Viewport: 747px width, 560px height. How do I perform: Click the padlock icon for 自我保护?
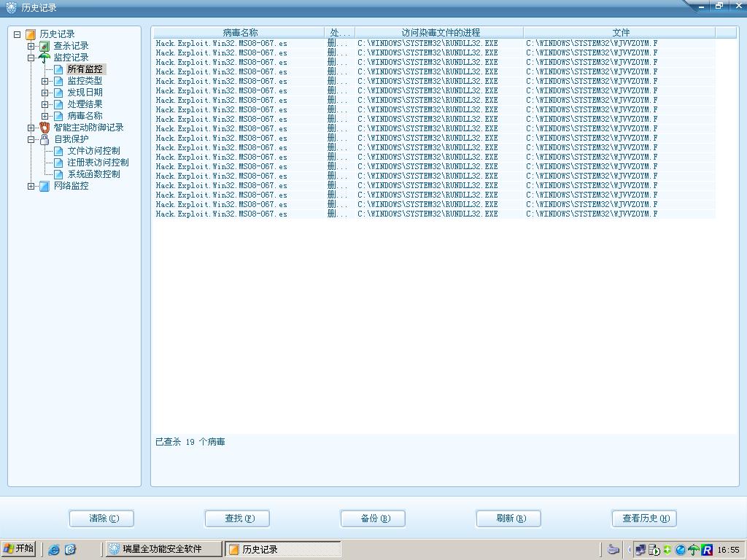pyautogui.click(x=44, y=139)
